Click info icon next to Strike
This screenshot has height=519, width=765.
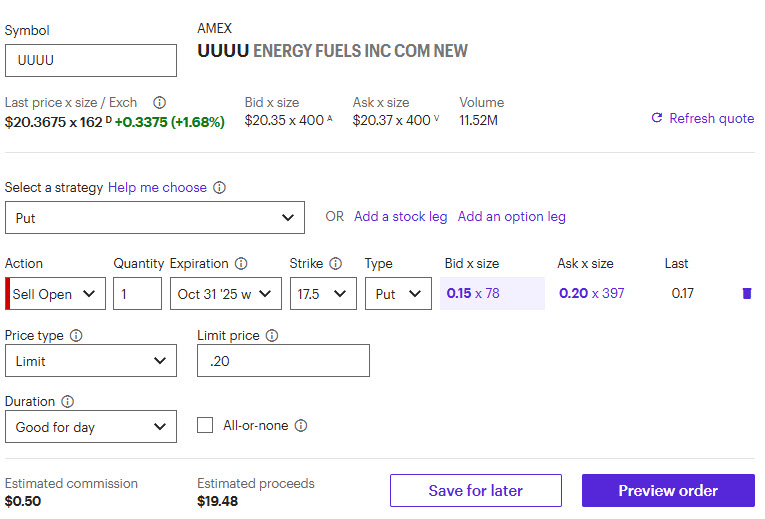(x=335, y=263)
